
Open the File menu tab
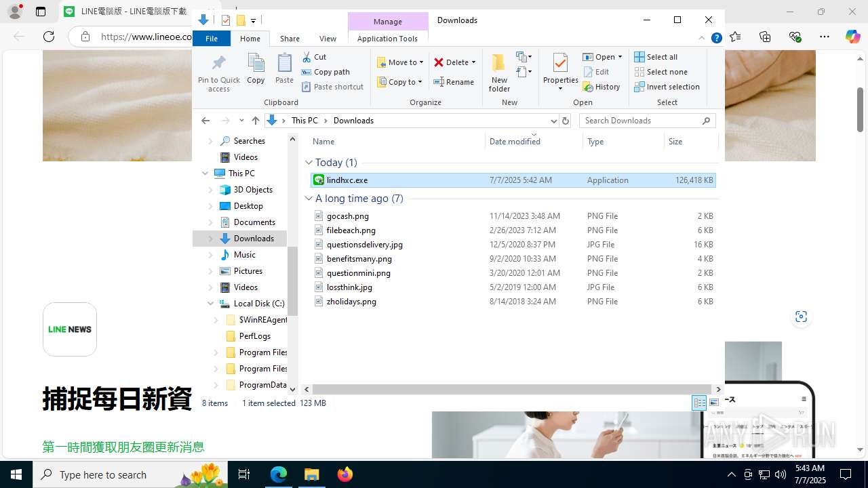[212, 39]
